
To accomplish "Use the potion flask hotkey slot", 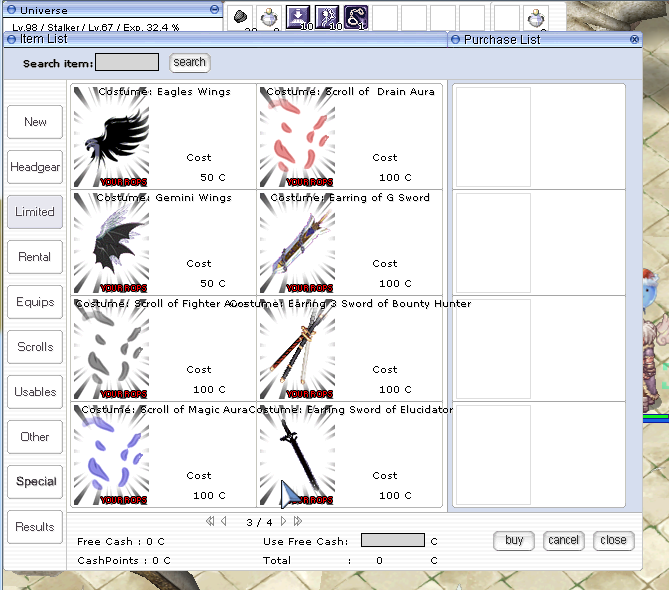I will point(269,18).
